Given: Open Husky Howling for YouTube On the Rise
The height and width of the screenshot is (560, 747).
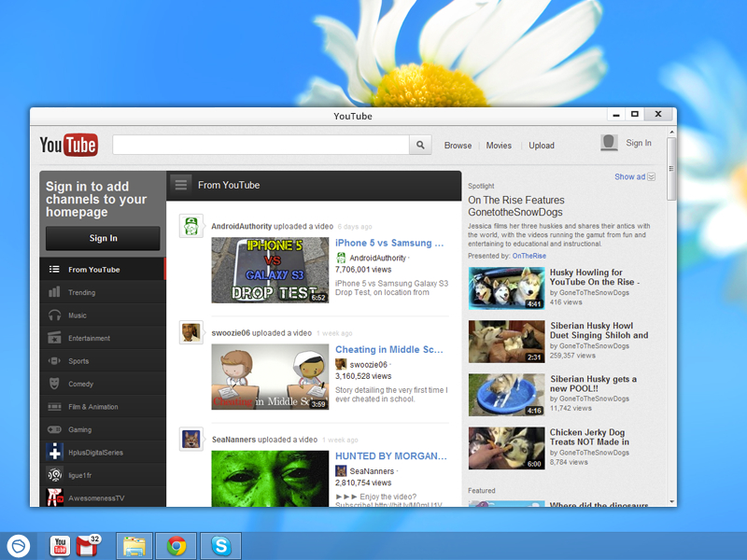Looking at the screenshot, I should pos(594,277).
